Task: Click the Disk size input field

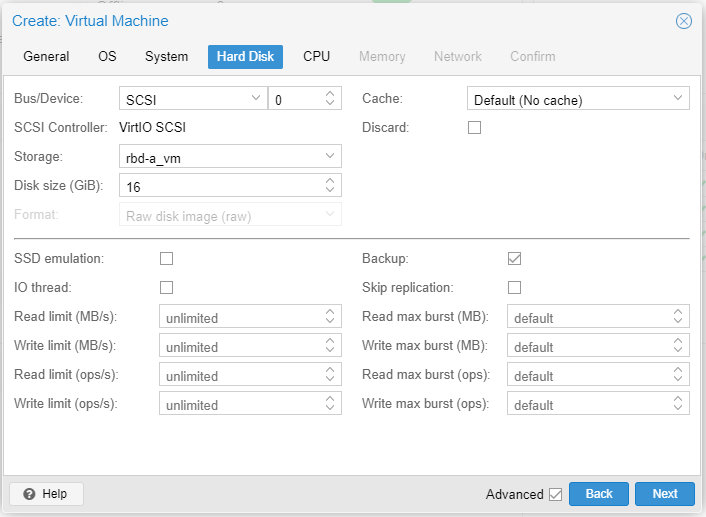Action: point(221,185)
